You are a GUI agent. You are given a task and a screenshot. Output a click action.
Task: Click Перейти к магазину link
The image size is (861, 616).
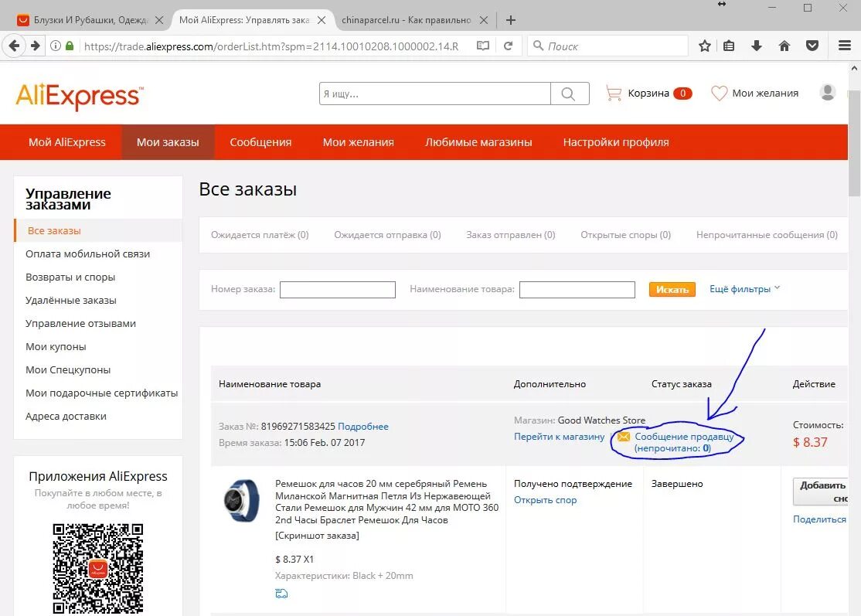559,437
